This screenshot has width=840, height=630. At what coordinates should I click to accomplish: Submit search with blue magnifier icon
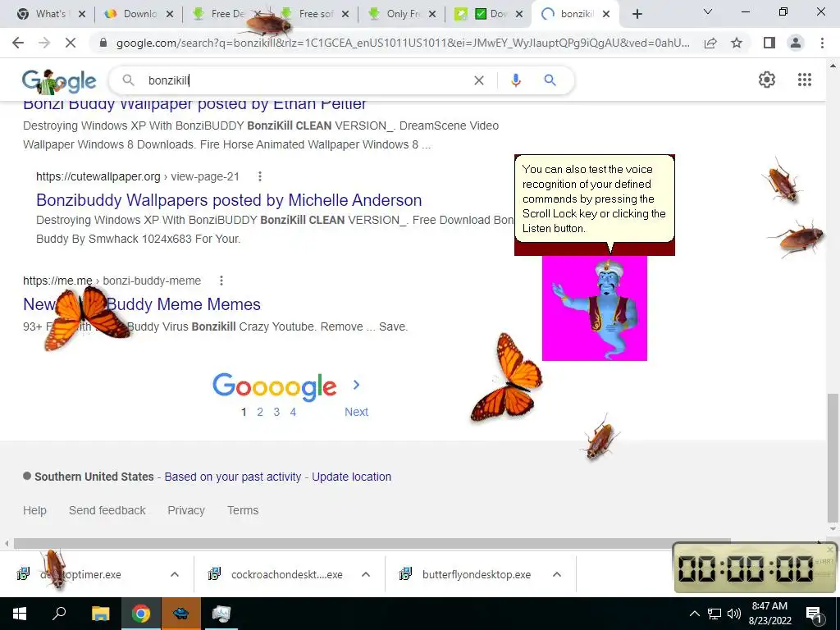tap(550, 80)
